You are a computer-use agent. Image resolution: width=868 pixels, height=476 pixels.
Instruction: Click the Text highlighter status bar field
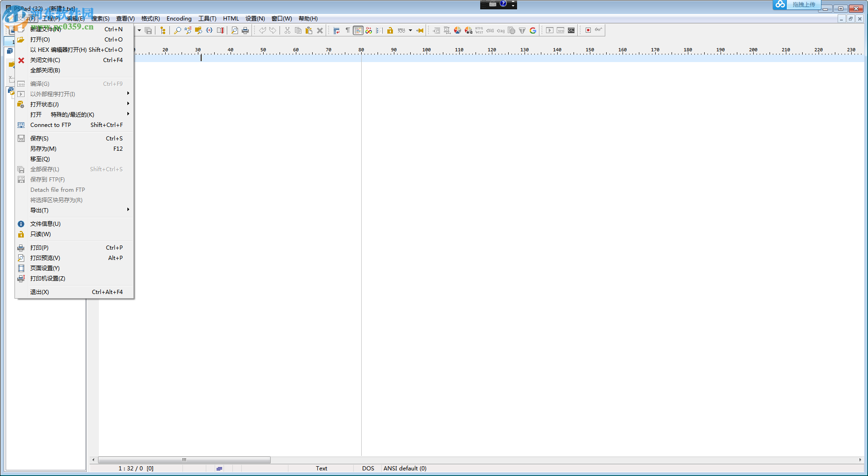[x=322, y=469]
